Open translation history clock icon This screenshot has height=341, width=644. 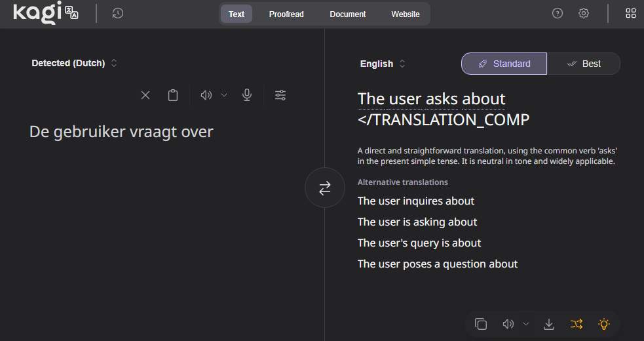tap(118, 13)
